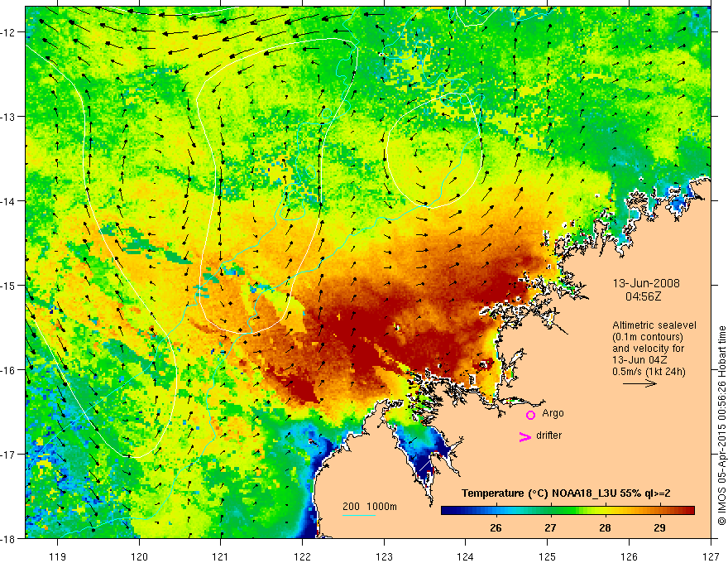
Task: Click the '27' colorbar tick label
Action: pyautogui.click(x=550, y=527)
